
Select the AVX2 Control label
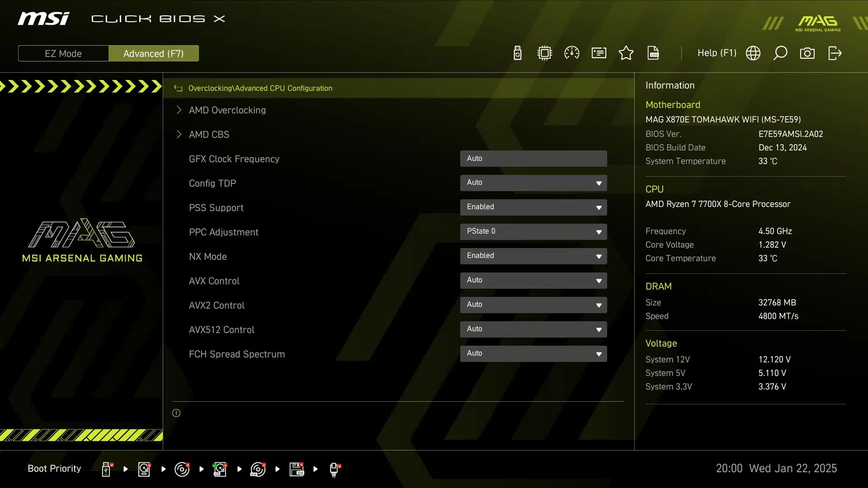coord(217,305)
